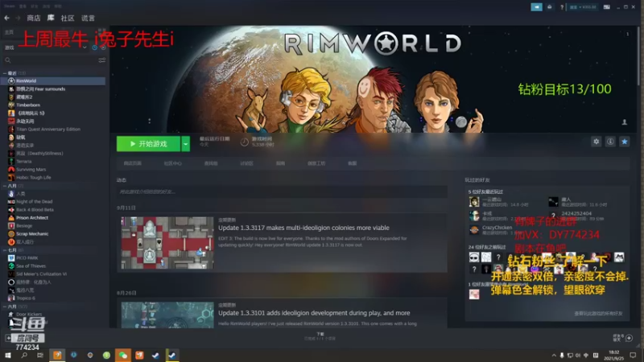Open Update 1.3.3101 ideoligion development news title
Image resolution: width=644 pixels, height=362 pixels.
314,313
